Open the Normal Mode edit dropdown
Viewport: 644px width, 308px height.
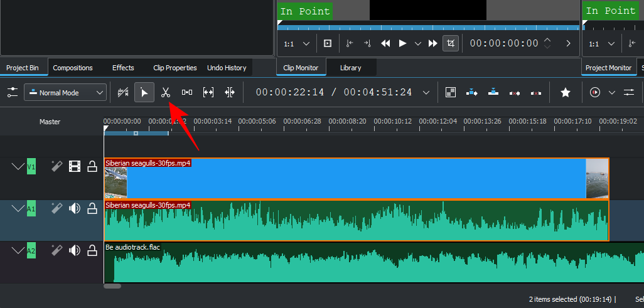[65, 93]
